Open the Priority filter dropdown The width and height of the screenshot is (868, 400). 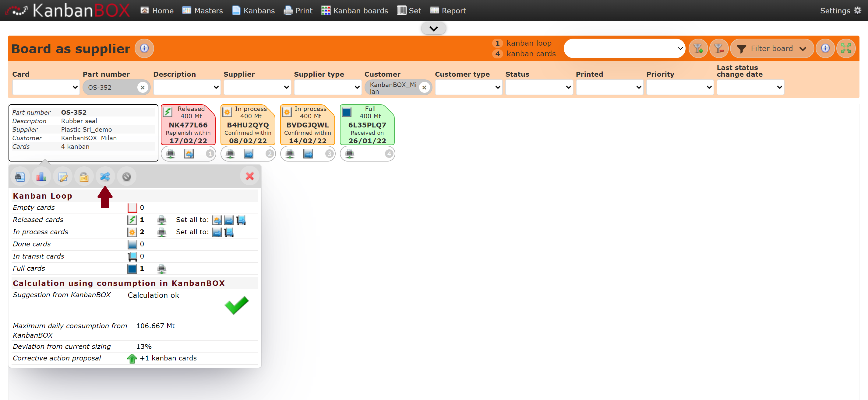coord(680,88)
